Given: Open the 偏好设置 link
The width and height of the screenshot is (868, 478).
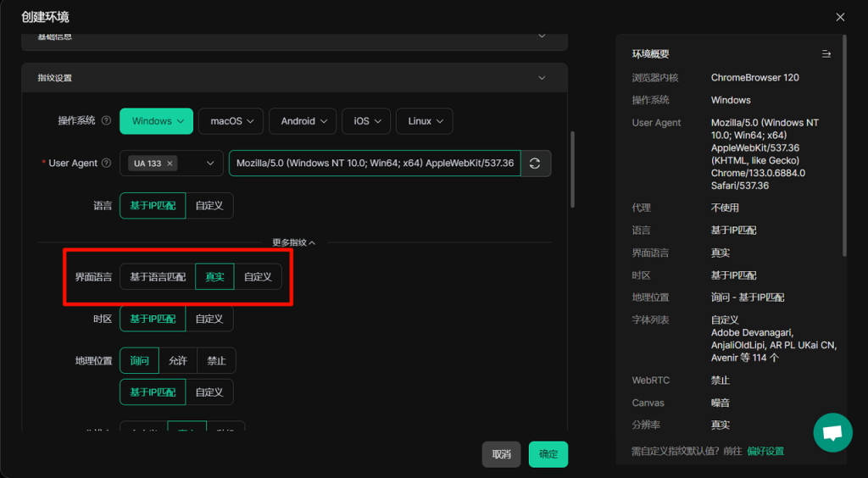Looking at the screenshot, I should 765,451.
